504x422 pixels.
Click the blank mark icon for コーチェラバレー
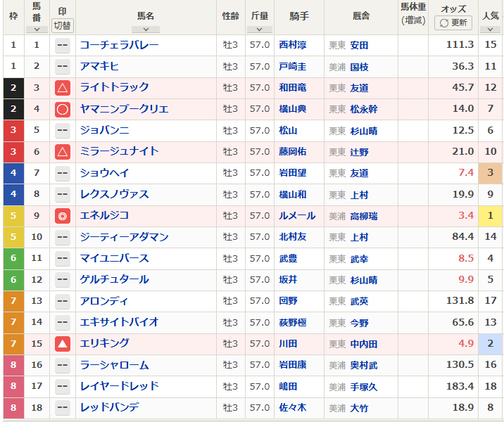[62, 45]
